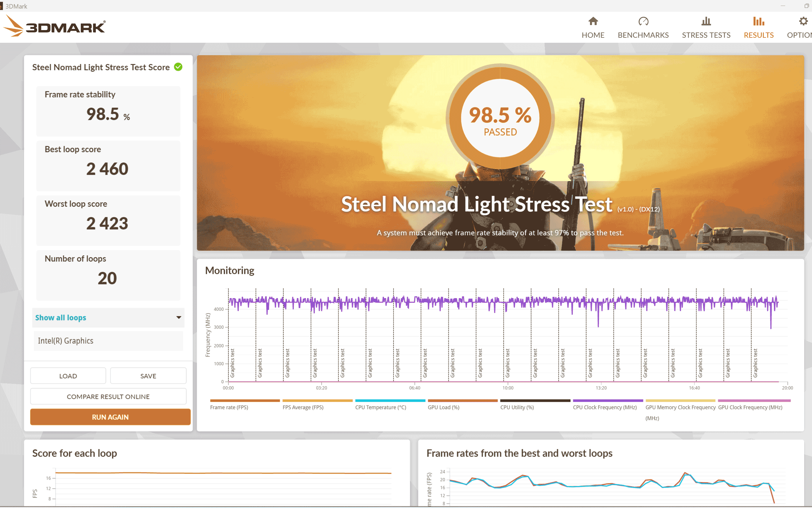812x508 pixels.
Task: Click the Show all loops arrow
Action: 179,318
